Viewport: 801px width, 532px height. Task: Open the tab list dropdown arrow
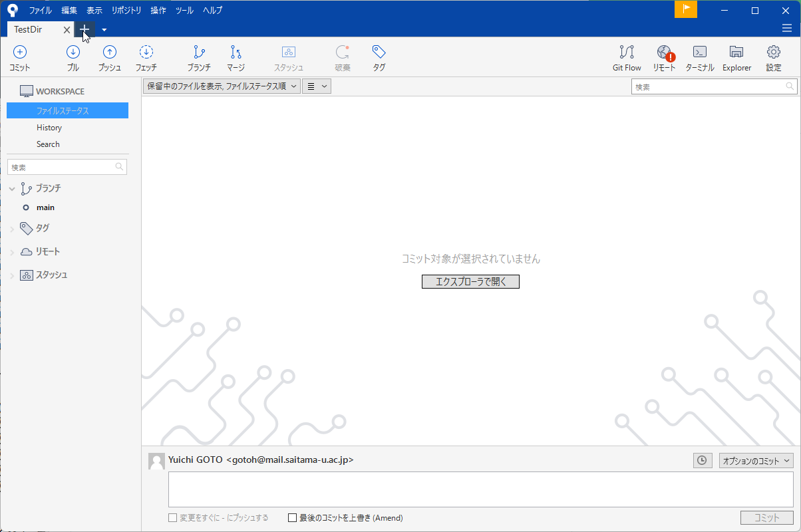coord(104,30)
